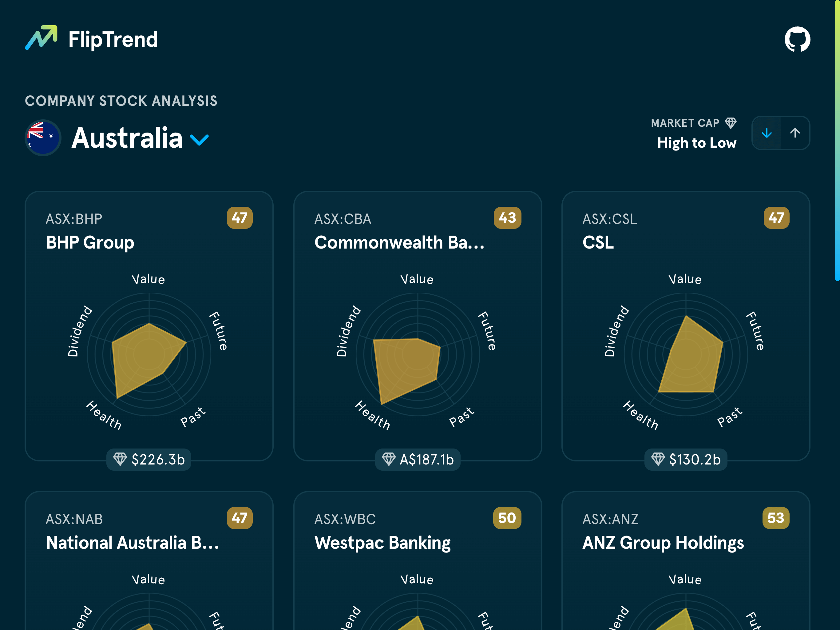
Task: Open the Australia country selector heading
Action: tap(127, 138)
